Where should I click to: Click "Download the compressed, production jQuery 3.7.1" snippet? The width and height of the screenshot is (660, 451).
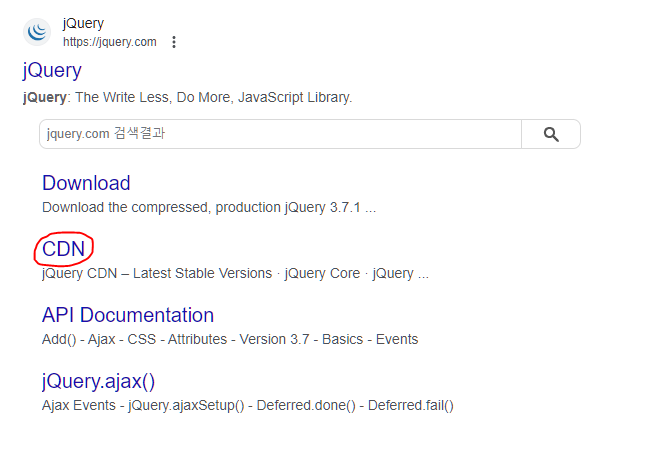coord(209,208)
